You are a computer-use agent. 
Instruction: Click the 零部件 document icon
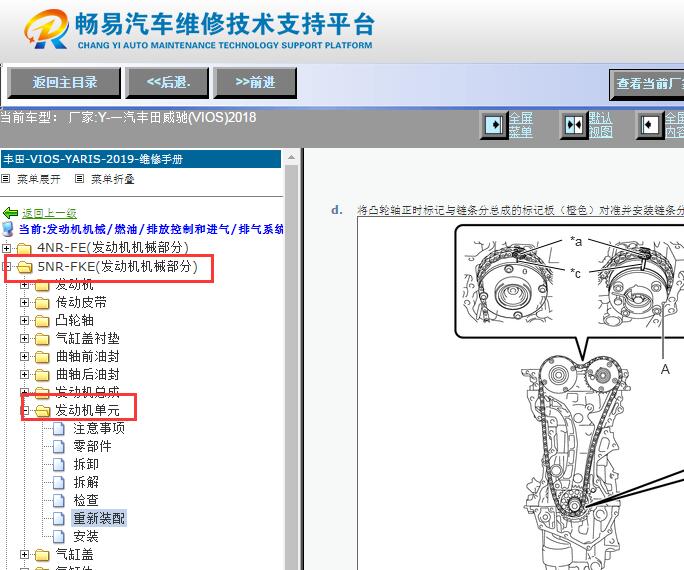[x=59, y=447]
